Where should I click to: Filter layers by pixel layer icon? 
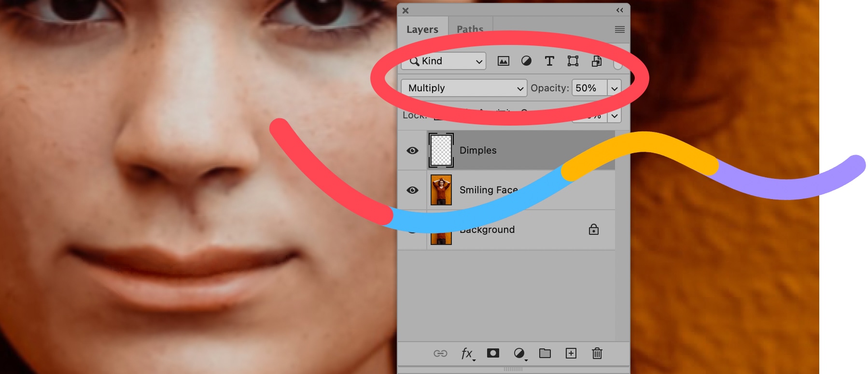pyautogui.click(x=503, y=61)
